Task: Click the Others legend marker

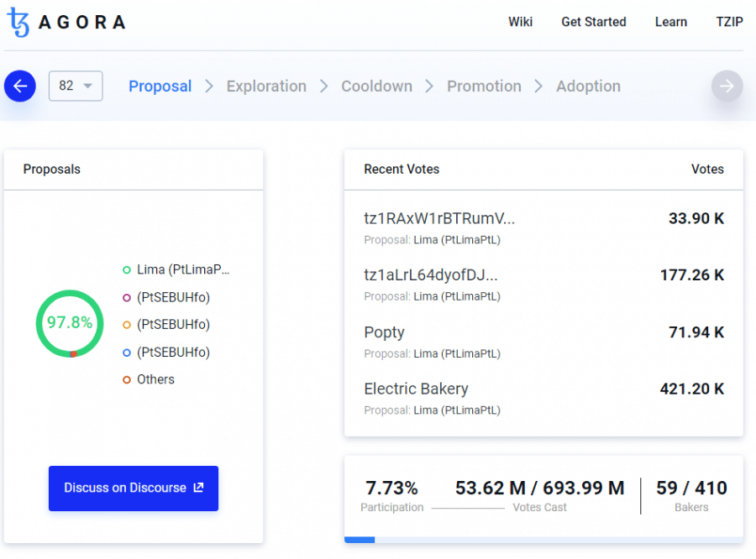Action: [127, 379]
